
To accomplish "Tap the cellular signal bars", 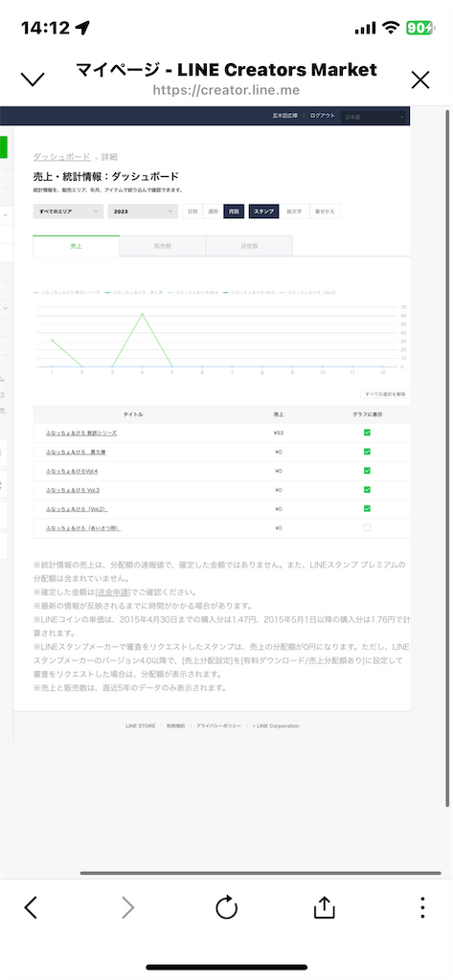I will pos(365,28).
